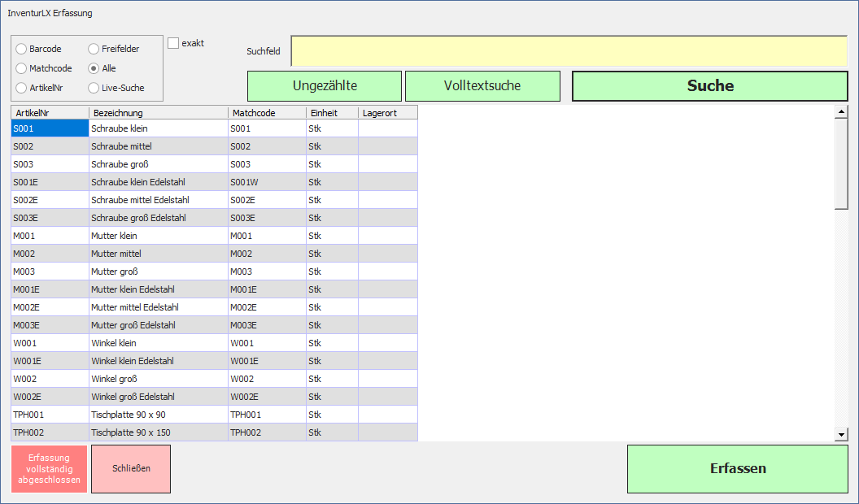The width and height of the screenshot is (859, 504).
Task: Select the Barcode radio button
Action: [22, 49]
